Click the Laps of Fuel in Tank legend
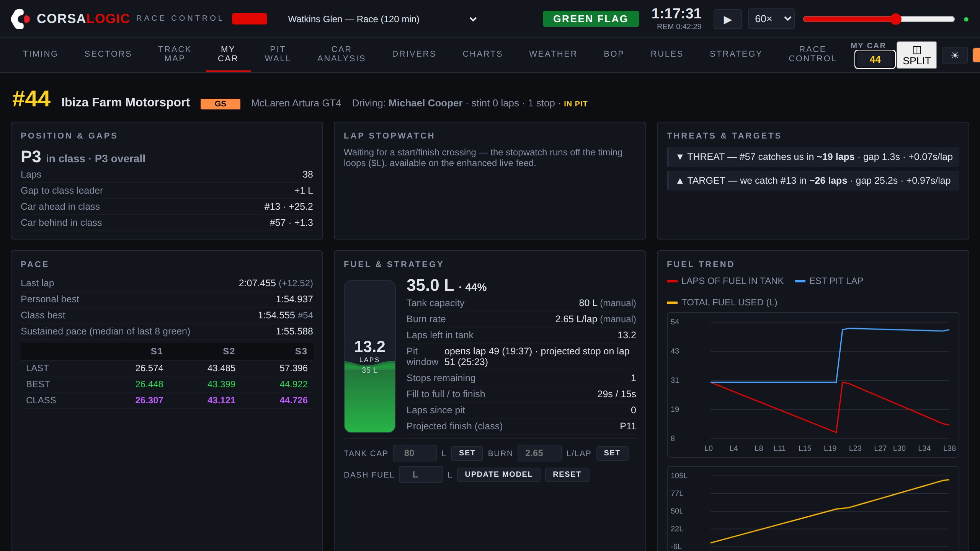This screenshot has width=980, height=551. click(725, 281)
